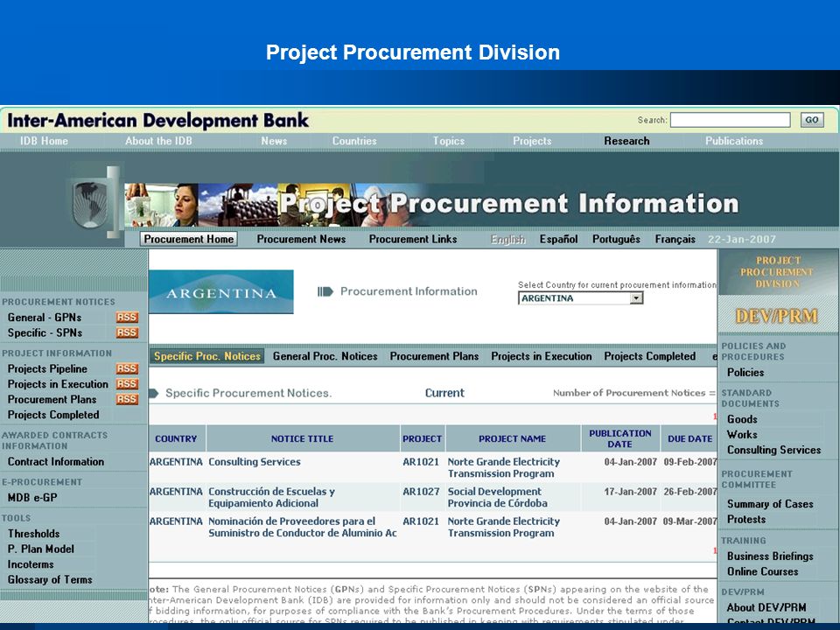Click the Current status label
This screenshot has width=840, height=630.
tap(444, 393)
